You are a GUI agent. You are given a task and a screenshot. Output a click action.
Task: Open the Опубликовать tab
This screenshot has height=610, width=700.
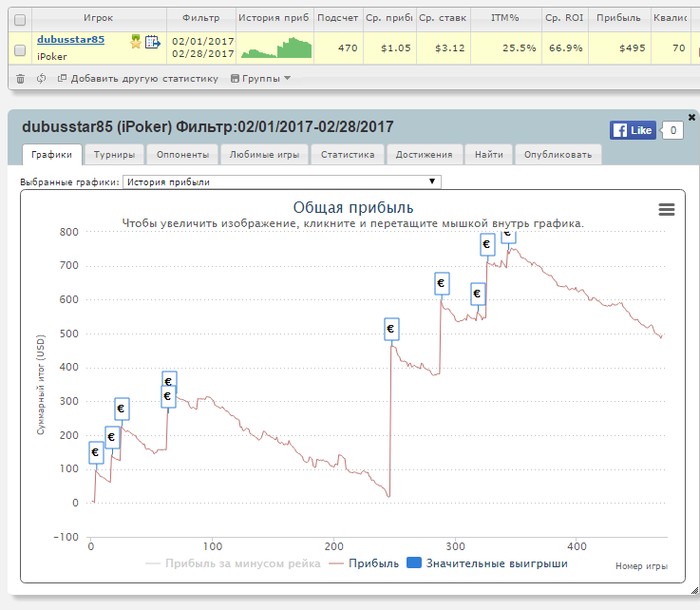coord(558,155)
